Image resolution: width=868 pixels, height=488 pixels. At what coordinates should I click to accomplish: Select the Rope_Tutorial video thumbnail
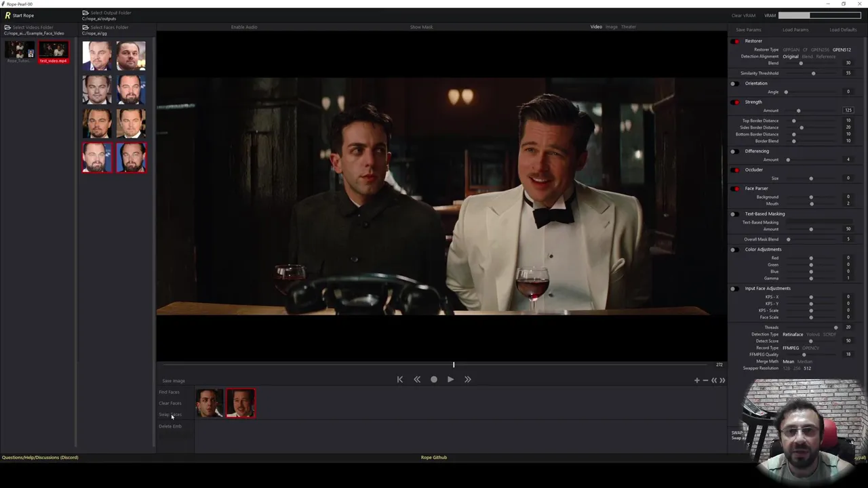19,52
